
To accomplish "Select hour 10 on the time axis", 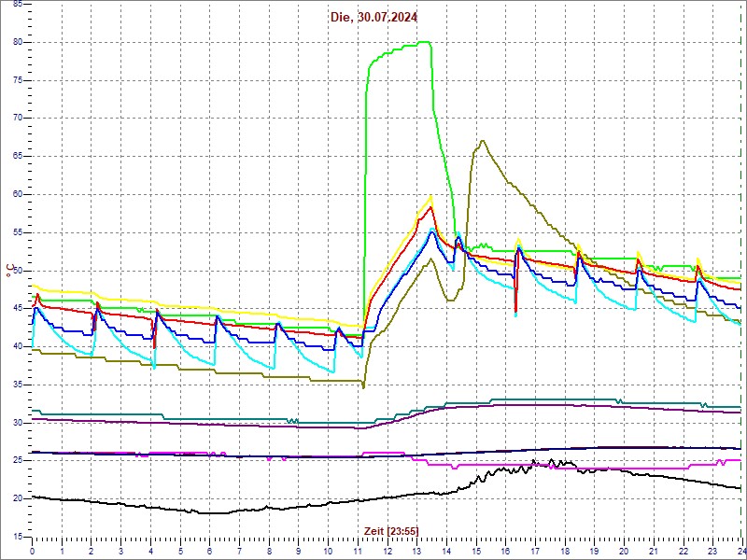I will coord(328,551).
